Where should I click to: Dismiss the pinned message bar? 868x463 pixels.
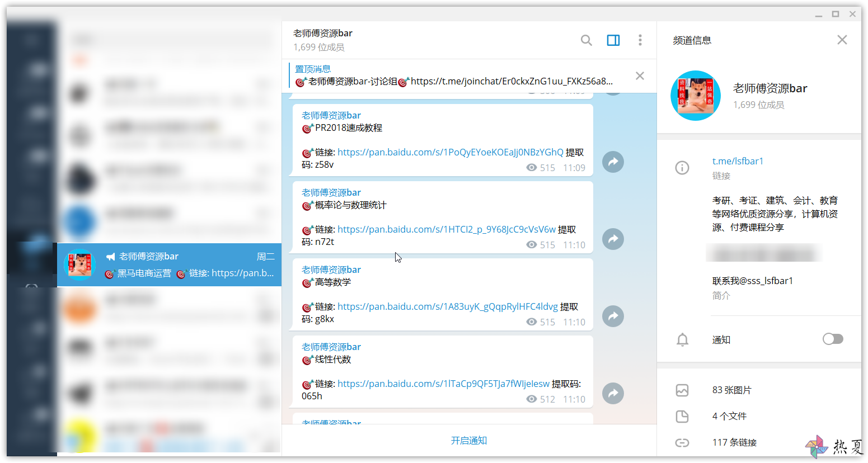point(640,76)
